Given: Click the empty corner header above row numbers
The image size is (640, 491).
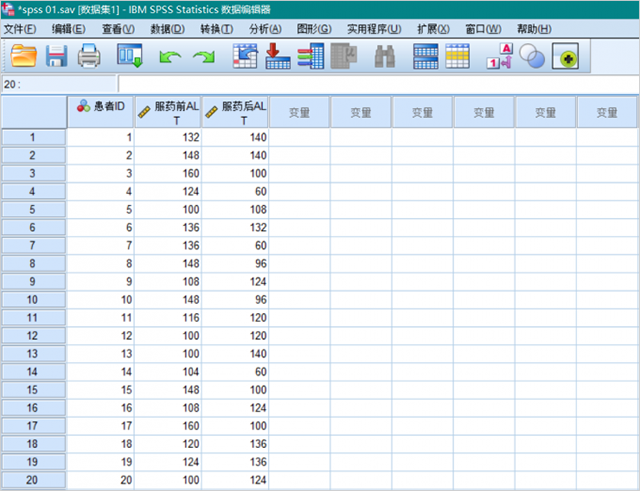Looking at the screenshot, I should (x=34, y=112).
